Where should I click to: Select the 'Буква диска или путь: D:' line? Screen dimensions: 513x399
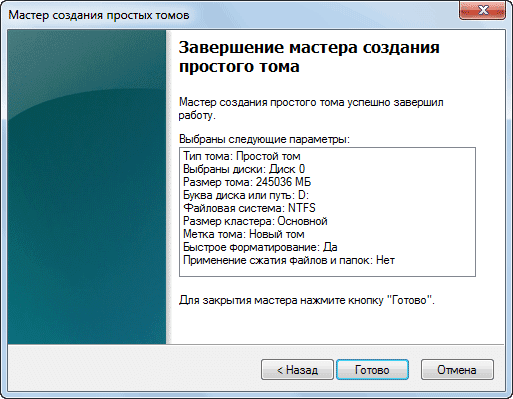pos(246,195)
